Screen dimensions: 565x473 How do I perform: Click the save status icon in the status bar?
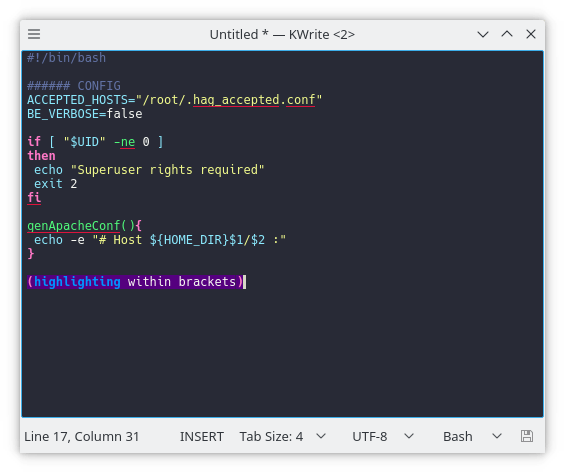click(x=527, y=436)
